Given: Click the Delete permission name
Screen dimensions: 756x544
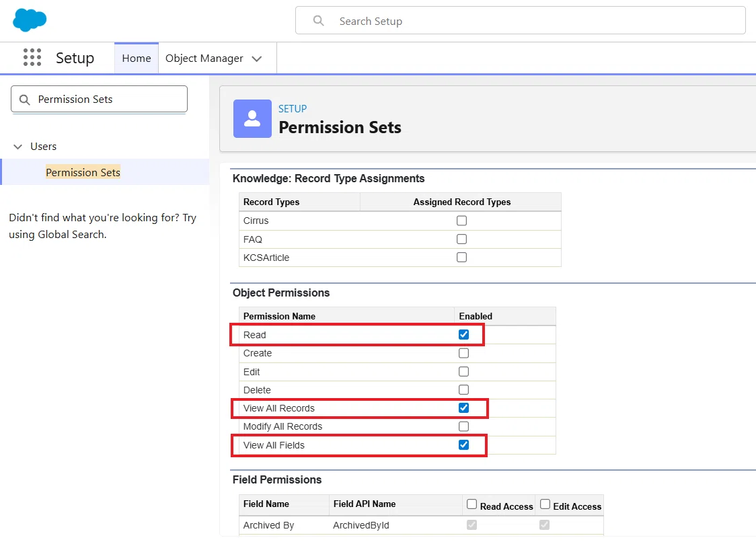Looking at the screenshot, I should click(x=257, y=390).
